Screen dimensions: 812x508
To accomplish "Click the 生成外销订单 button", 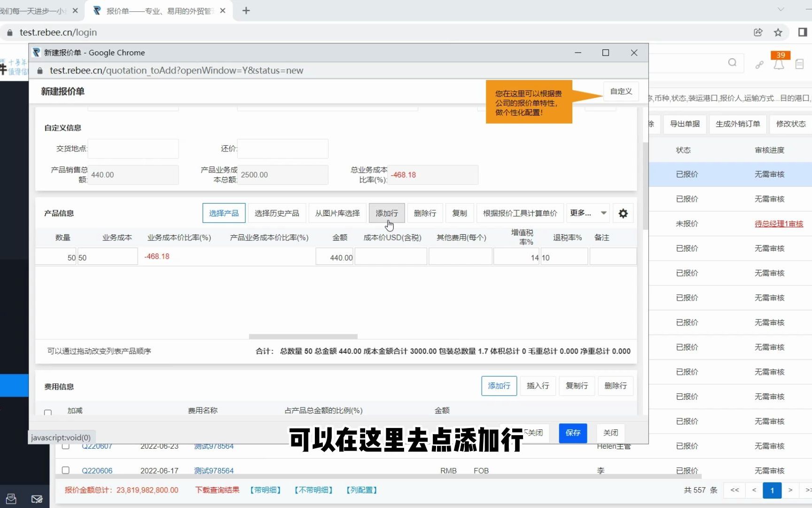I will [x=738, y=124].
